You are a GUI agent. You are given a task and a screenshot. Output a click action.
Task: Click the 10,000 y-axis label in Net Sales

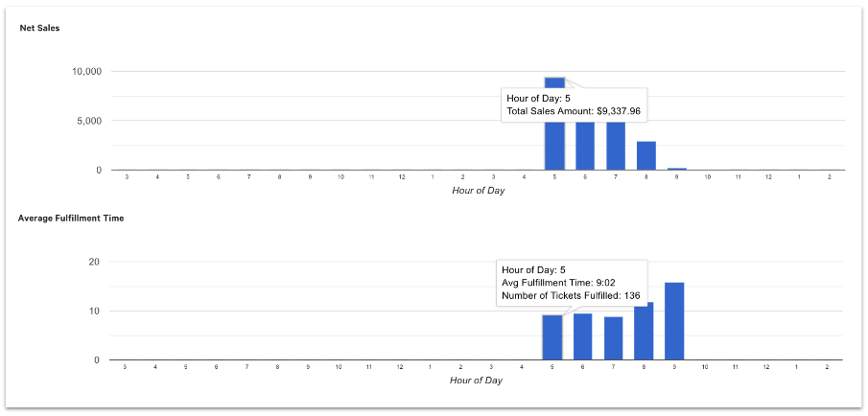pos(85,72)
